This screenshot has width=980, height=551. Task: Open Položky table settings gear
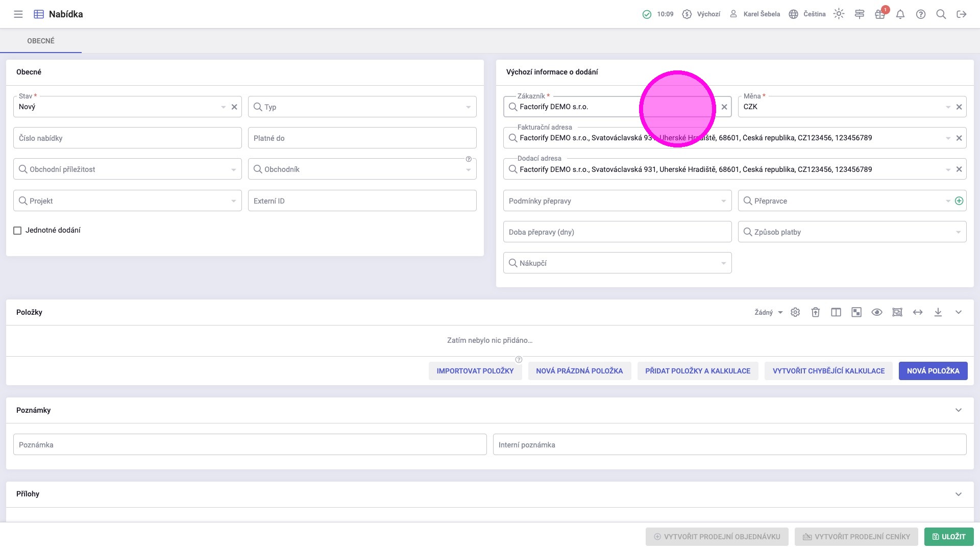795,312
